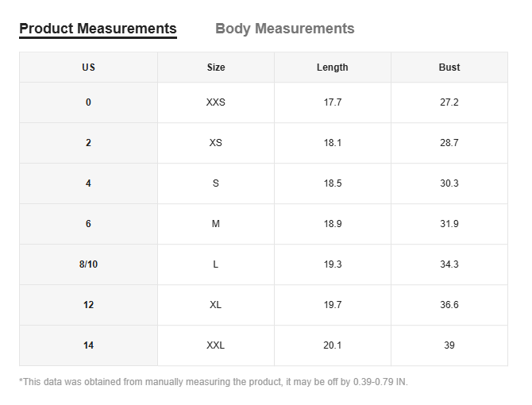Switch to the Body Measurements tab
The width and height of the screenshot is (532, 405).
pos(284,29)
